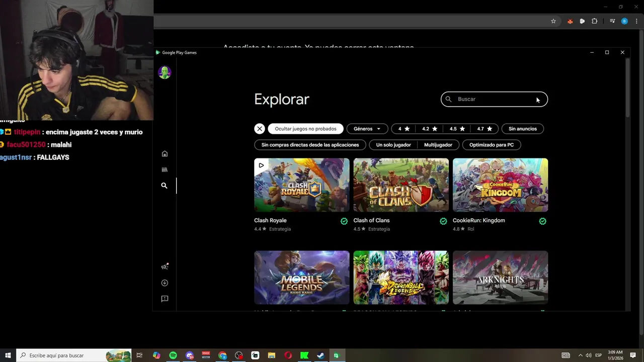Open the send feedback icon in the sidebar
Image resolution: width=644 pixels, height=362 pixels.
(x=165, y=299)
